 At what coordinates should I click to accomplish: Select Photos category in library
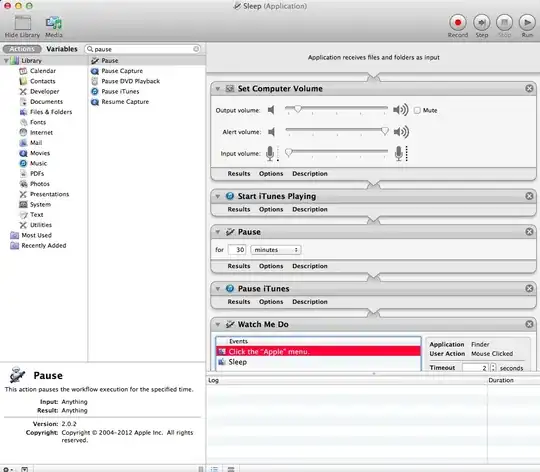tap(40, 184)
